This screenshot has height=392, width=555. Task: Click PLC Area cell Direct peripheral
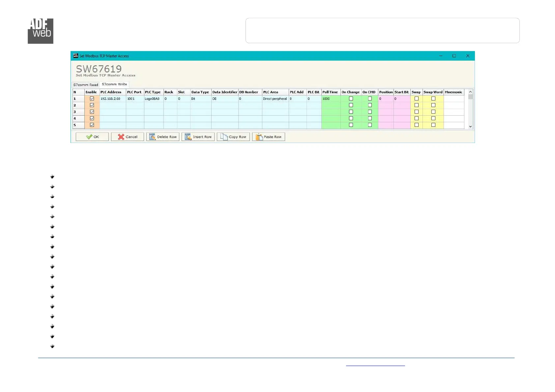tap(276, 99)
